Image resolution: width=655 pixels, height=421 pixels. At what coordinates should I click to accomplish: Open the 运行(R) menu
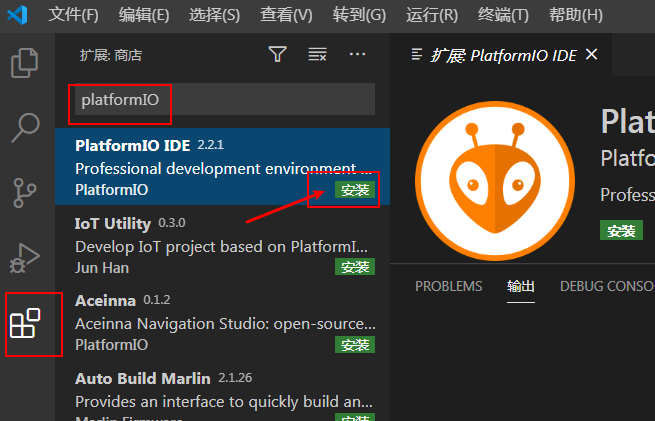click(x=432, y=15)
